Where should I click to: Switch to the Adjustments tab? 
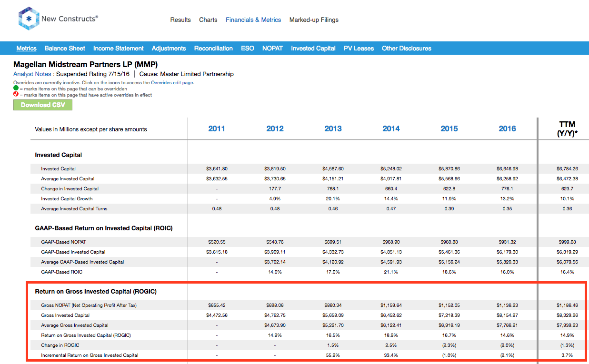point(169,48)
